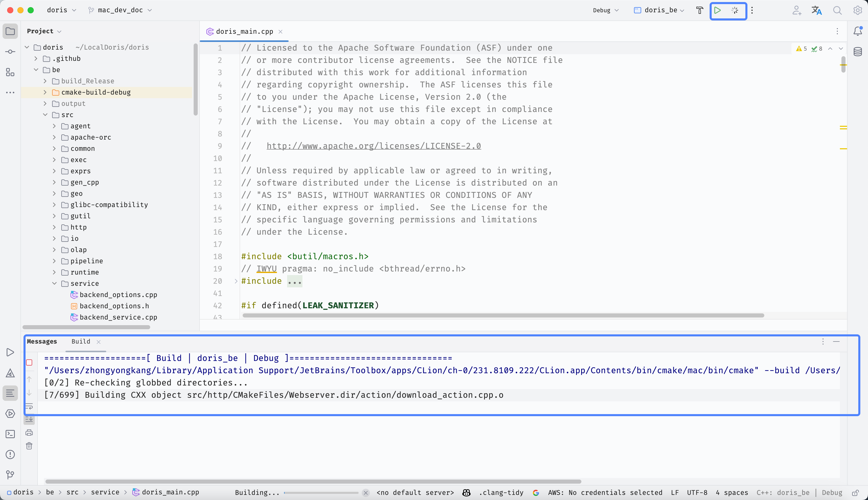Stop the build with red stop icon
The height and width of the screenshot is (500, 868).
pos(29,363)
